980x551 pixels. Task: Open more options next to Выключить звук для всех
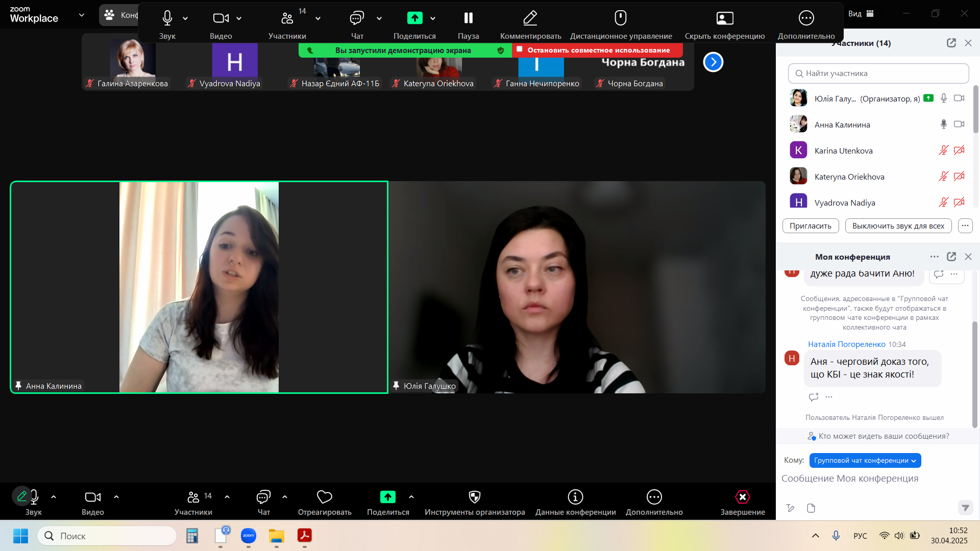click(965, 226)
